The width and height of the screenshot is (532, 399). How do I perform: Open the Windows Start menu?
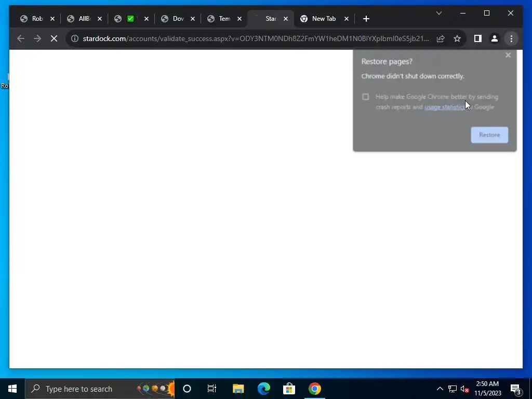(x=12, y=389)
